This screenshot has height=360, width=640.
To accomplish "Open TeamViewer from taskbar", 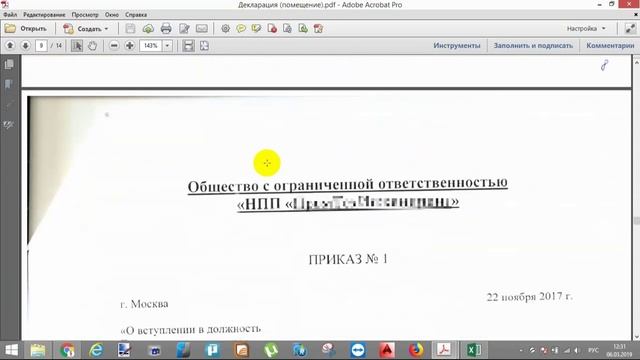I will pyautogui.click(x=358, y=350).
